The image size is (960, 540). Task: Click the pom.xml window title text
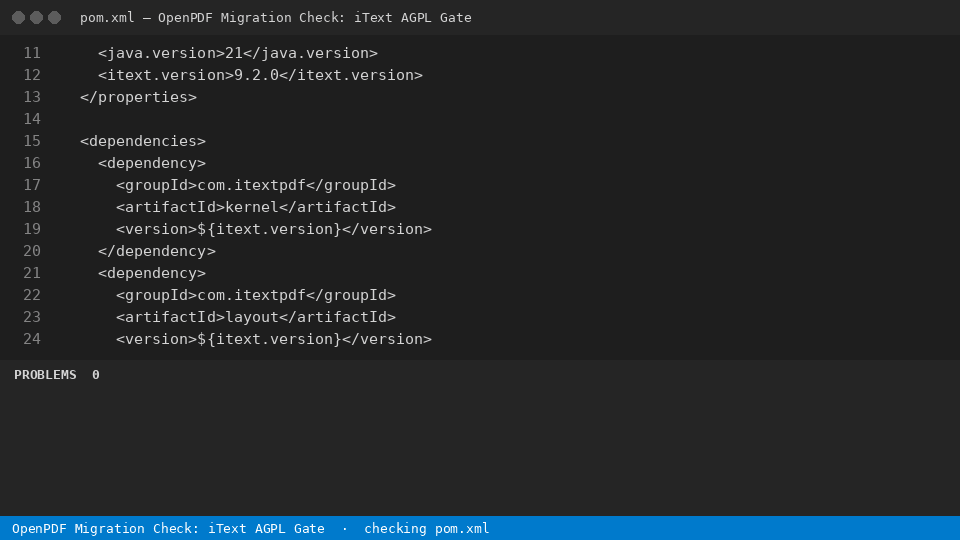(276, 18)
